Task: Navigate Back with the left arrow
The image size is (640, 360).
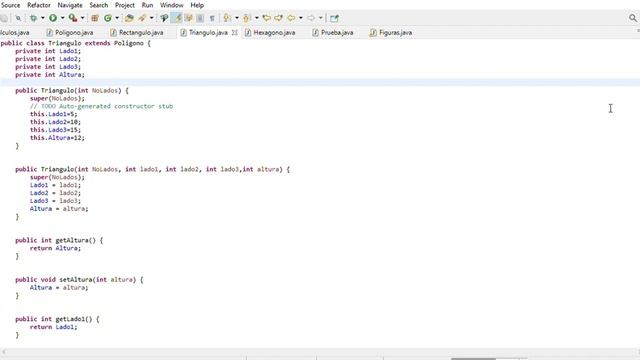Action: coord(291,18)
